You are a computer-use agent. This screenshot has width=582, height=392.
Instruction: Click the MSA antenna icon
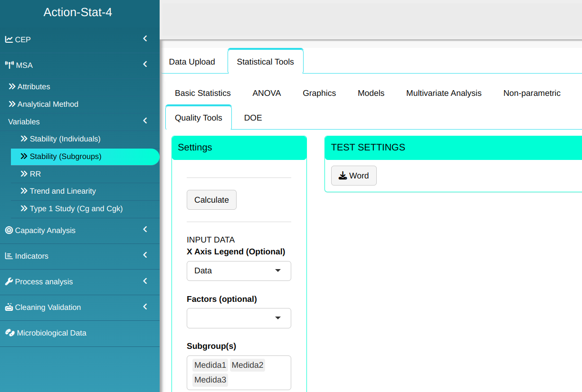(10, 65)
